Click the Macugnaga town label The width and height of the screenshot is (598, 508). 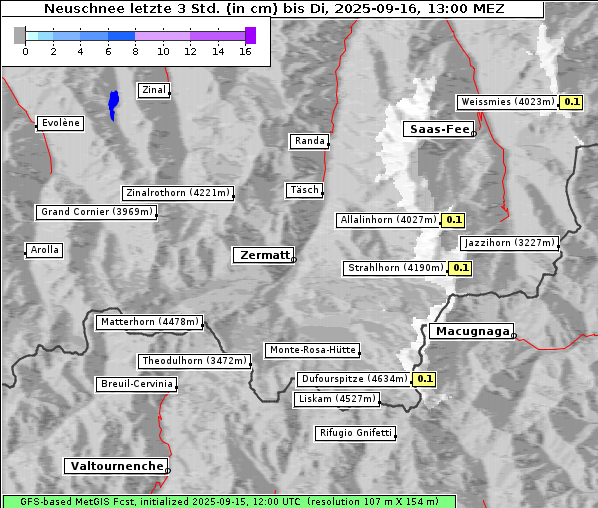pos(472,331)
